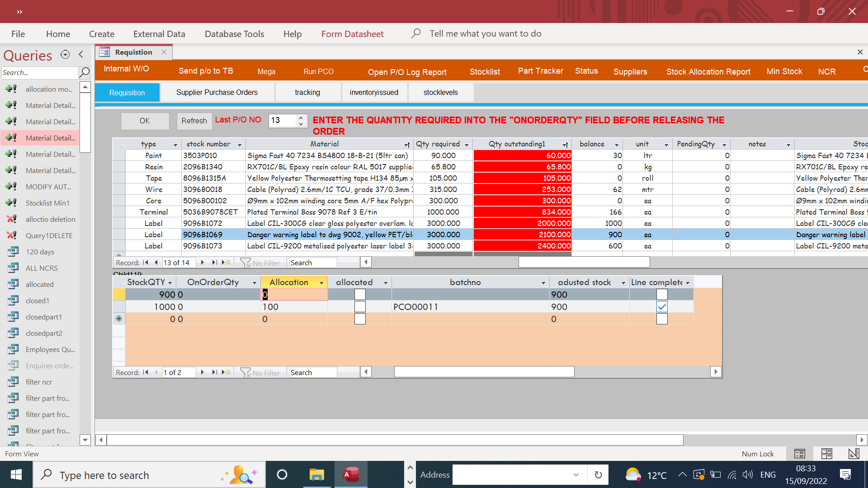Image resolution: width=868 pixels, height=488 pixels.
Task: Toggle allocated checkbox in the PCO00011 row
Action: tap(360, 307)
